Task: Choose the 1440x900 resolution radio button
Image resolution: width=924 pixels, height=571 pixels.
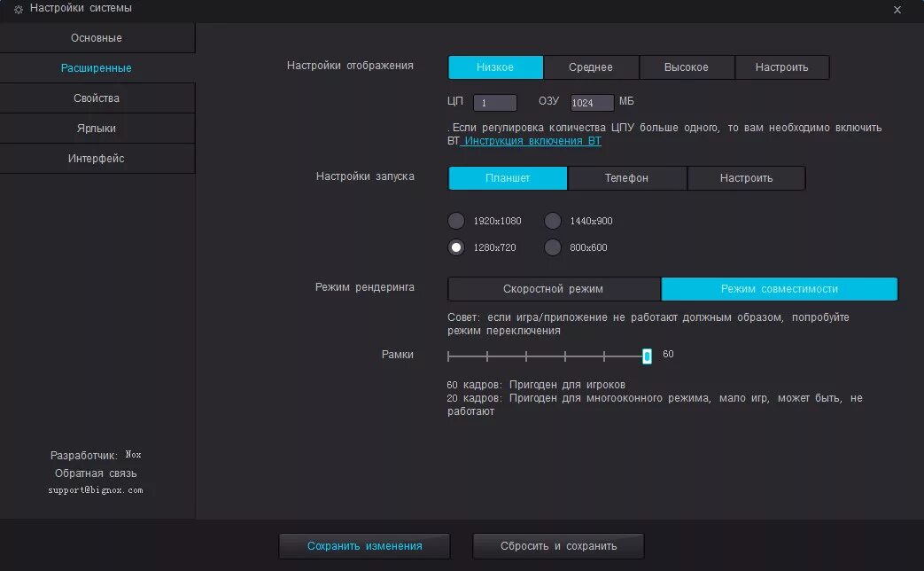Action: (553, 221)
